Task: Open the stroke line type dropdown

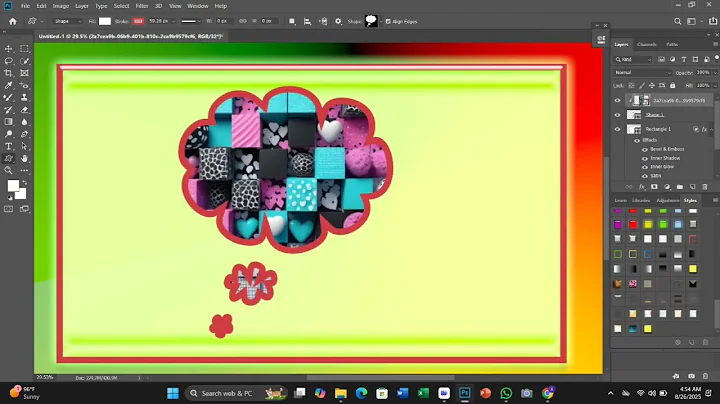Action: pyautogui.click(x=191, y=21)
